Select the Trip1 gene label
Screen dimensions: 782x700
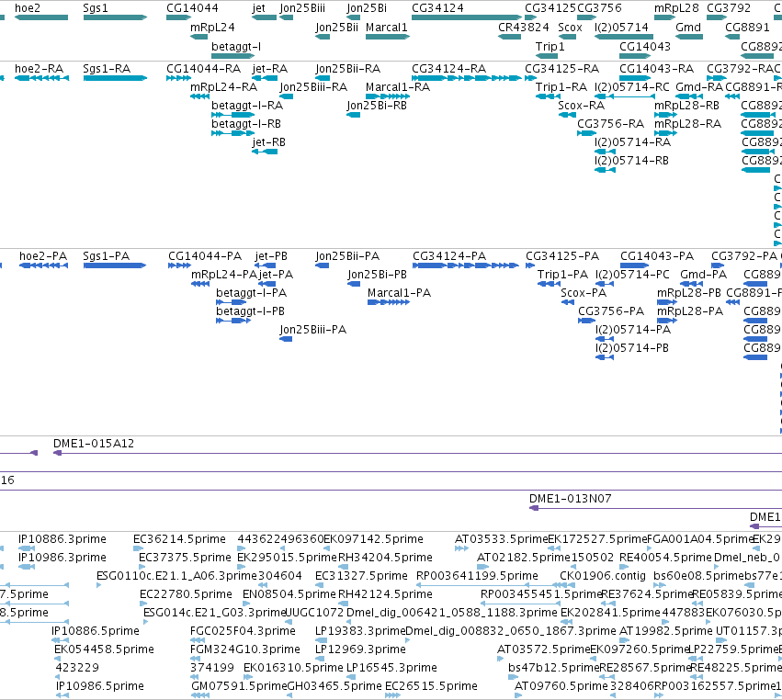coord(550,46)
